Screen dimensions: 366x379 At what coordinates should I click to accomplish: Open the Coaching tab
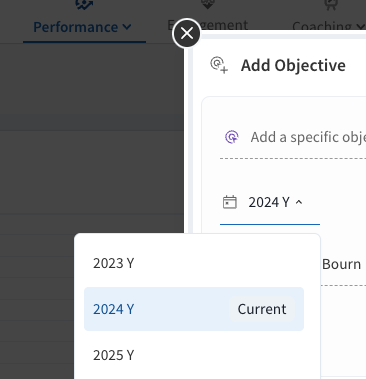tap(322, 26)
